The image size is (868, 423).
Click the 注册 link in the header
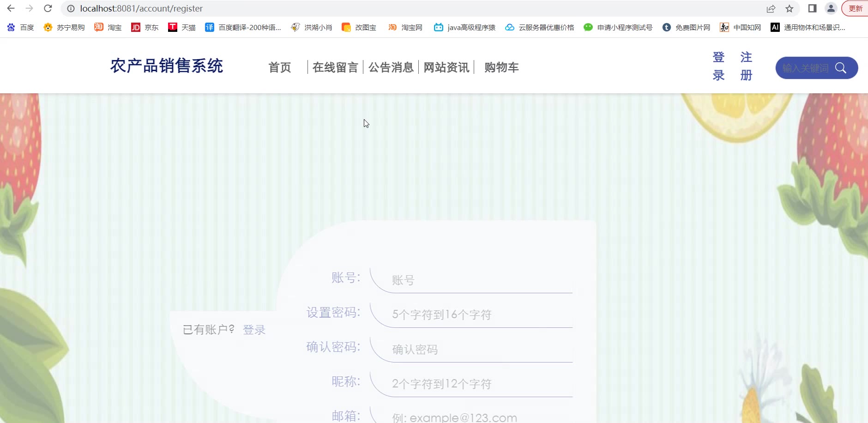pyautogui.click(x=746, y=66)
